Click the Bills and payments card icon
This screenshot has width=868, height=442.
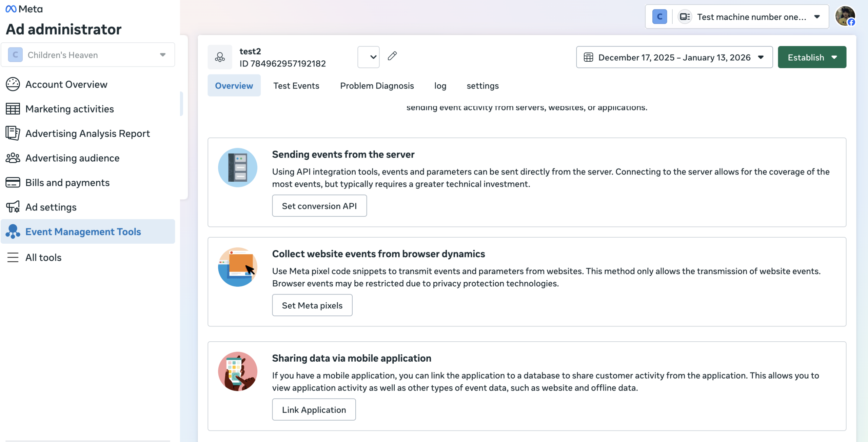13,182
